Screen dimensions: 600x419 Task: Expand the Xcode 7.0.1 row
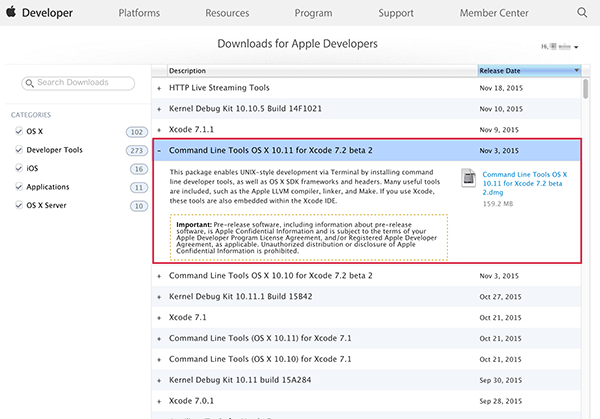[x=159, y=401]
